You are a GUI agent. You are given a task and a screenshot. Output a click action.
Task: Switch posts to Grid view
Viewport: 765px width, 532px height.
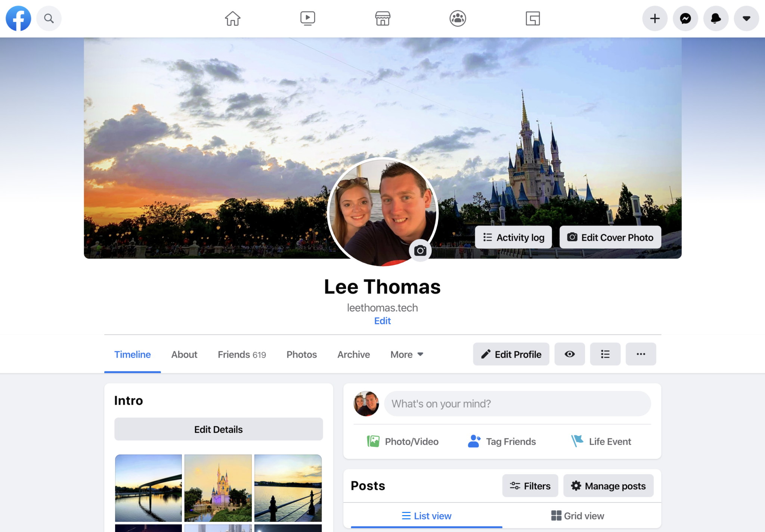(x=577, y=516)
